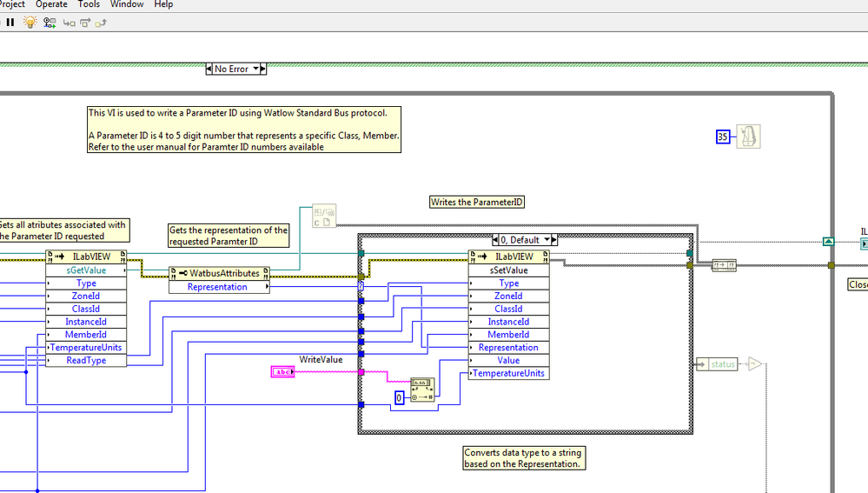The image size is (868, 493).
Task: Toggle Highlight Execution lightbulb icon
Action: tap(30, 22)
